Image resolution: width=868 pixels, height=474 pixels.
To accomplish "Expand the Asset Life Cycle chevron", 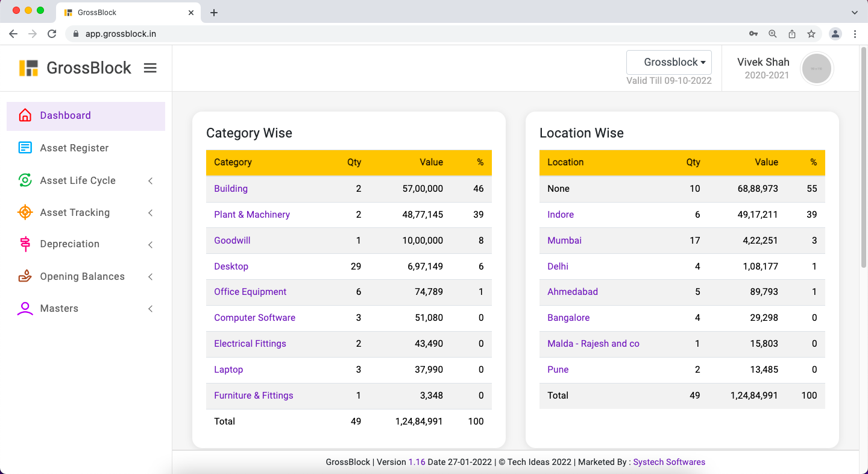I will click(x=151, y=181).
